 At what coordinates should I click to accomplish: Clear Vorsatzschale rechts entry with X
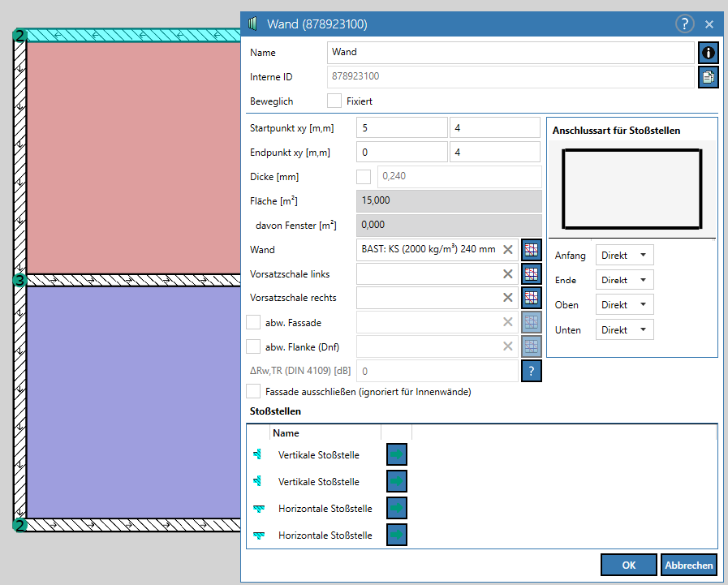508,298
